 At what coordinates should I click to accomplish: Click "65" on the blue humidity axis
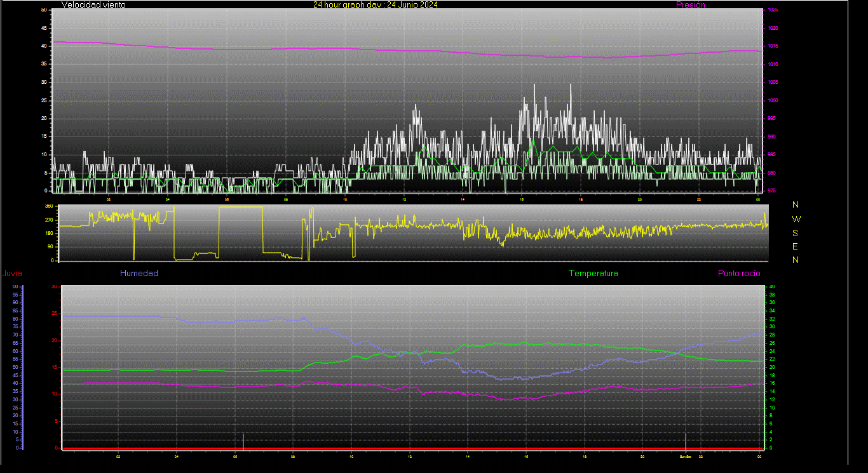tap(15, 343)
